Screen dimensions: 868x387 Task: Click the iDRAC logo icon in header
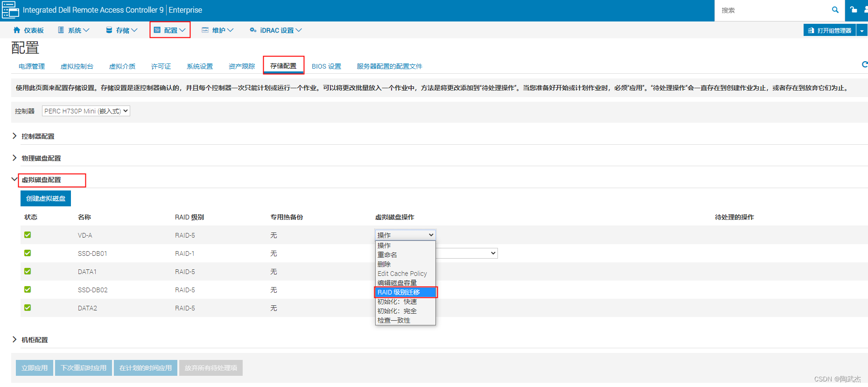(x=11, y=10)
